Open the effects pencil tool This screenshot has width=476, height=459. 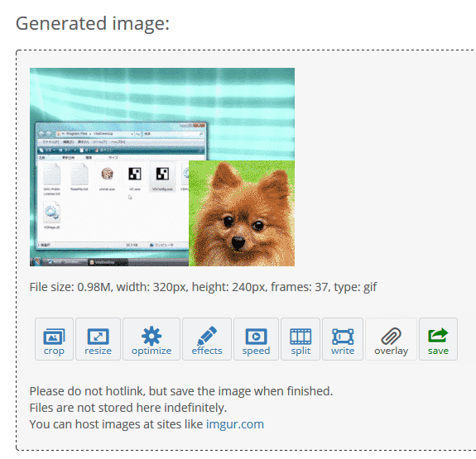coord(207,339)
